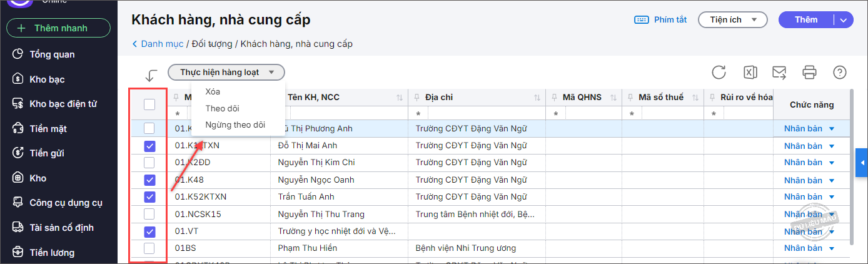This screenshot has height=264, width=868.
Task: Go back via Danh mục breadcrumb link
Action: [158, 44]
